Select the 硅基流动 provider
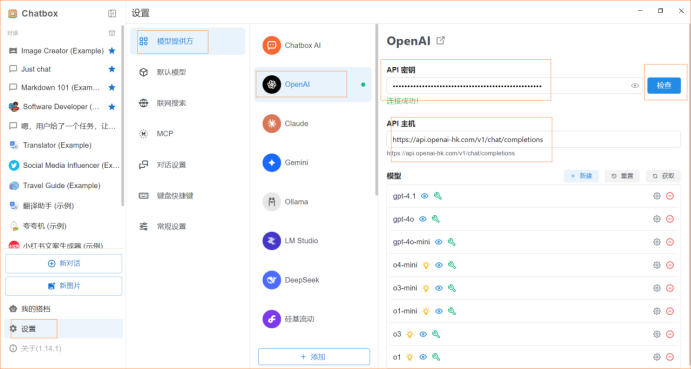This screenshot has height=369, width=691. click(x=312, y=319)
